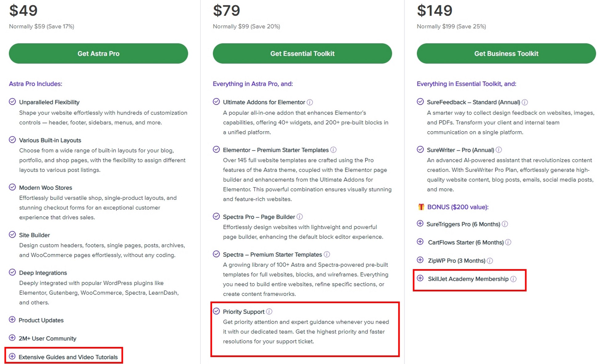601x364 pixels.
Task: Open info icon beside Ultimate Addons for Elementor
Action: [310, 102]
